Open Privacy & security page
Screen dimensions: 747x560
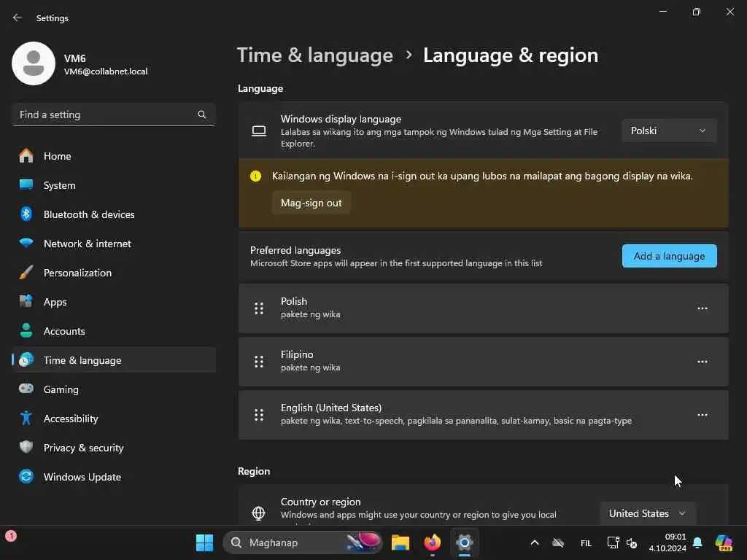(113, 448)
